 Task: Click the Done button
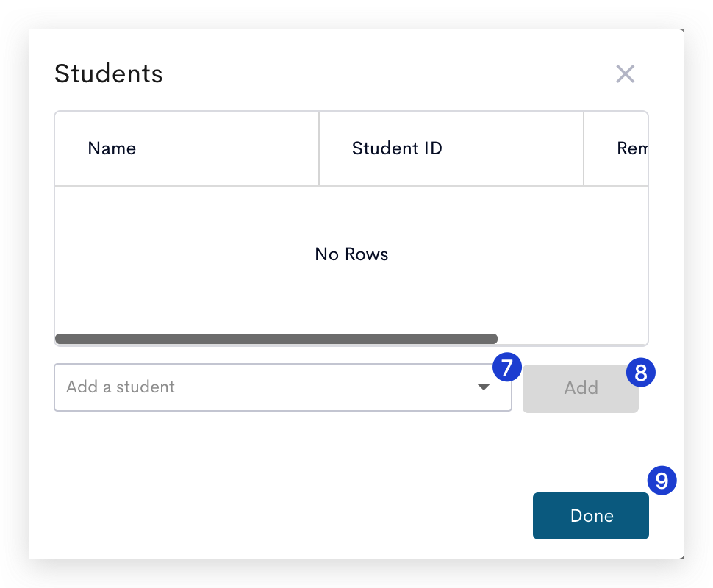[591, 516]
